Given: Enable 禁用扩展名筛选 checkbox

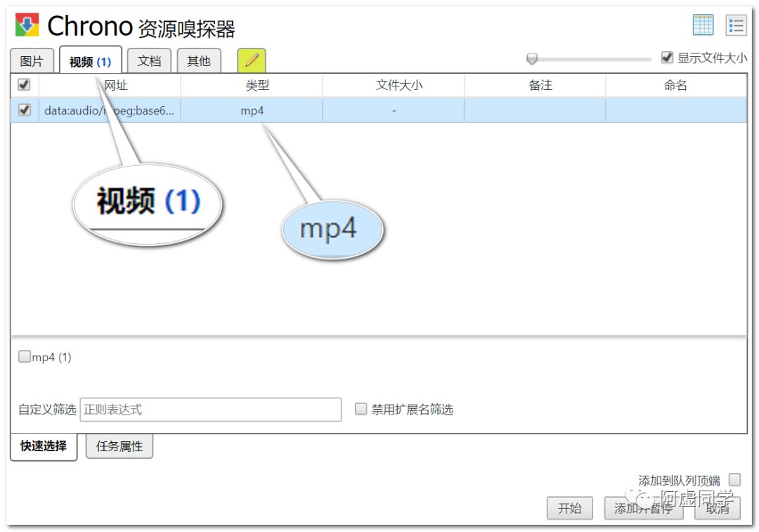Looking at the screenshot, I should (x=361, y=409).
